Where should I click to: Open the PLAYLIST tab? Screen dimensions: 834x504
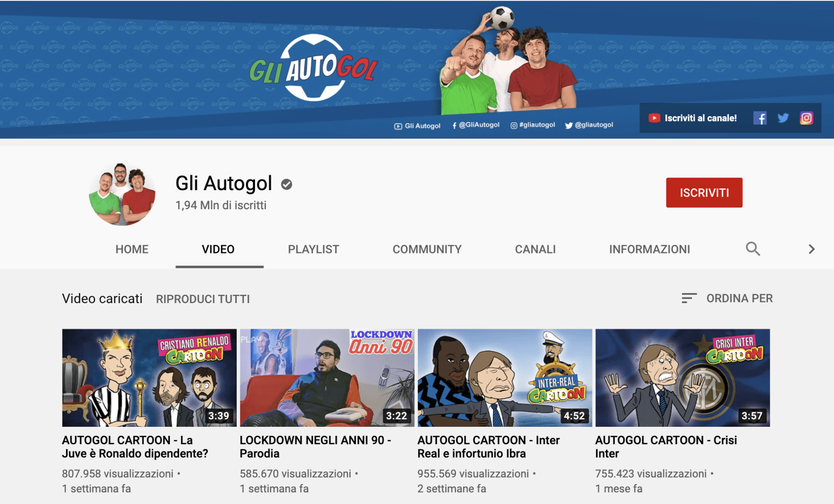tap(314, 249)
